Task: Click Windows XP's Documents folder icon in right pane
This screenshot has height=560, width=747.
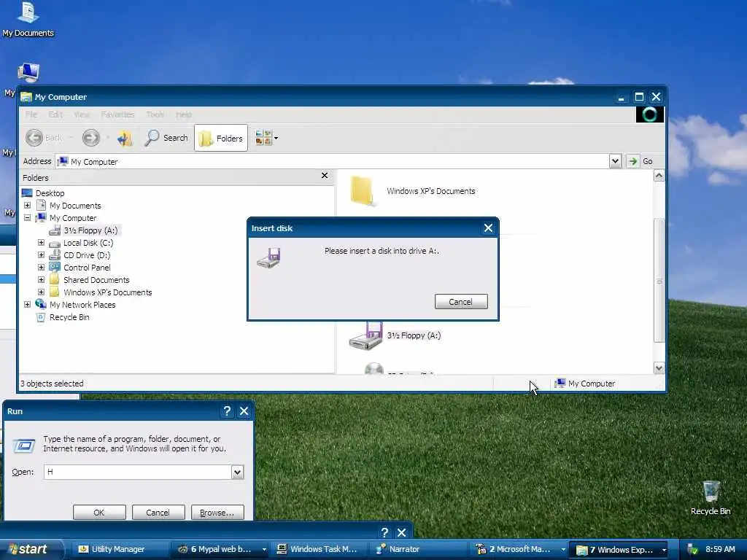Action: pyautogui.click(x=362, y=192)
